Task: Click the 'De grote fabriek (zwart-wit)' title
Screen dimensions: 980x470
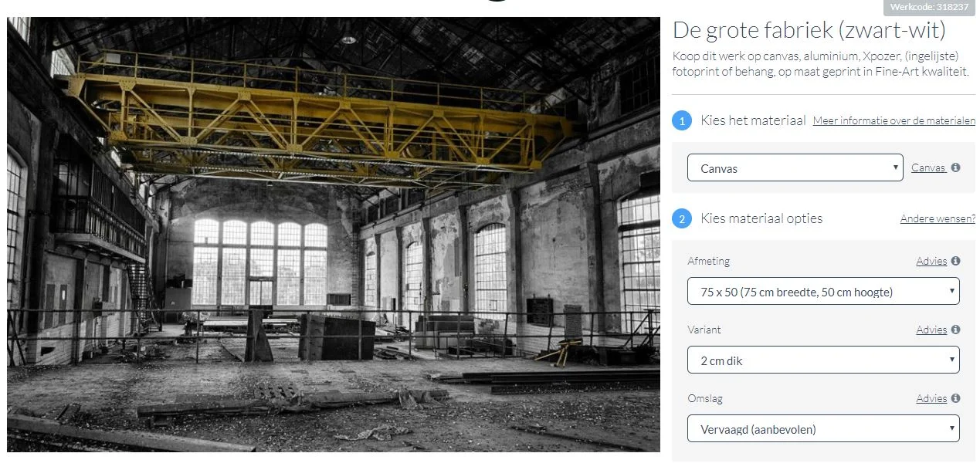Action: 809,30
